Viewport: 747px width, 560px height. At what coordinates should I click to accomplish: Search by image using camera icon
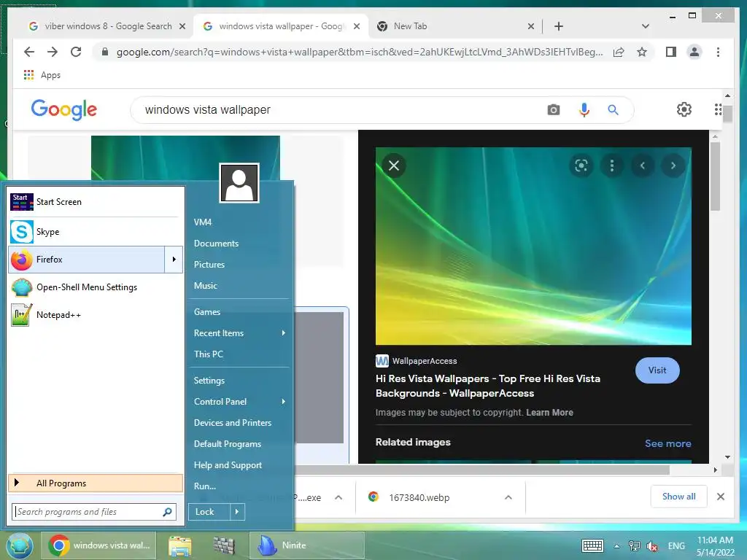pos(553,110)
